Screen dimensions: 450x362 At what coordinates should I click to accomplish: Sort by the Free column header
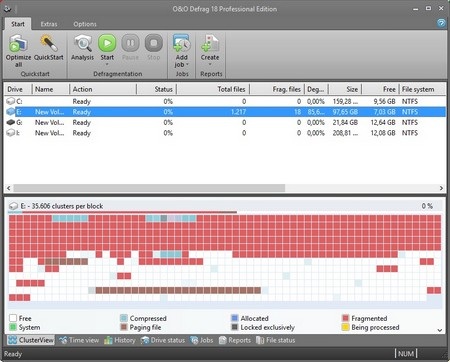(381, 89)
